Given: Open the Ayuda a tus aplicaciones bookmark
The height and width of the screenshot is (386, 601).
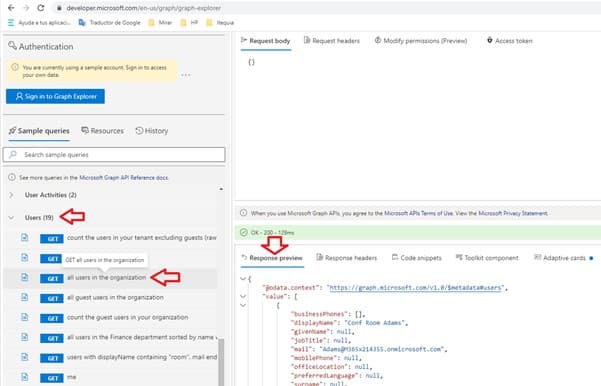Looking at the screenshot, I should coord(39,23).
